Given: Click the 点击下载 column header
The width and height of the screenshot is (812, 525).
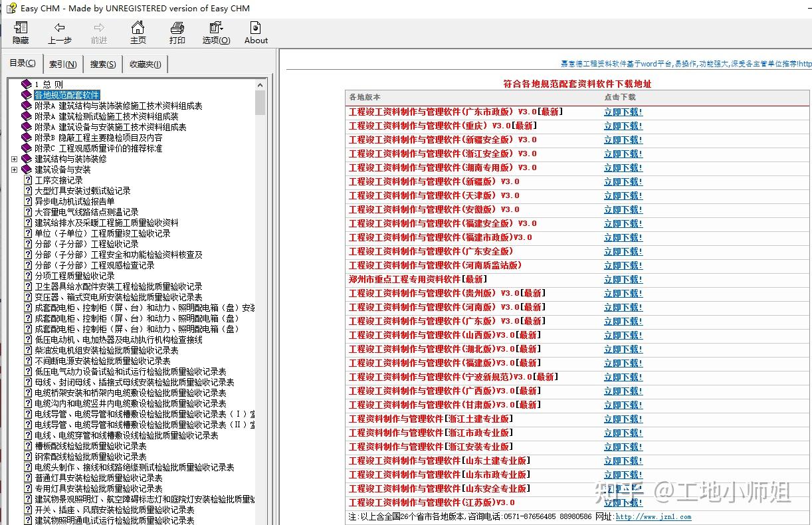Looking at the screenshot, I should (620, 97).
